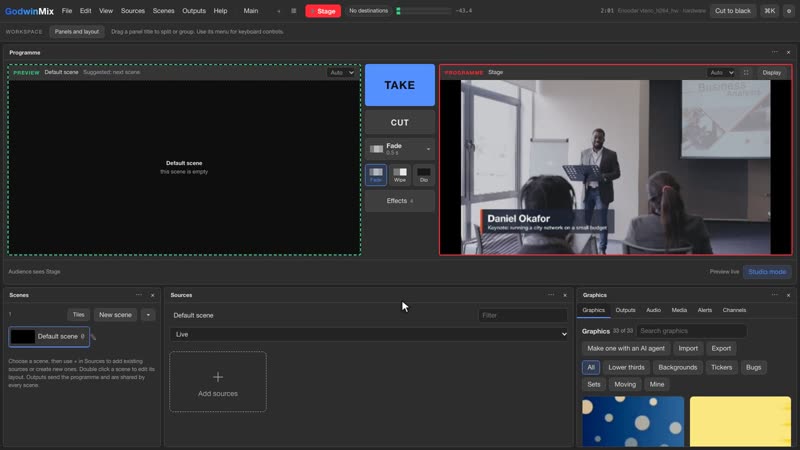This screenshot has width=800, height=450.
Task: Click Cut to black
Action: 733,11
